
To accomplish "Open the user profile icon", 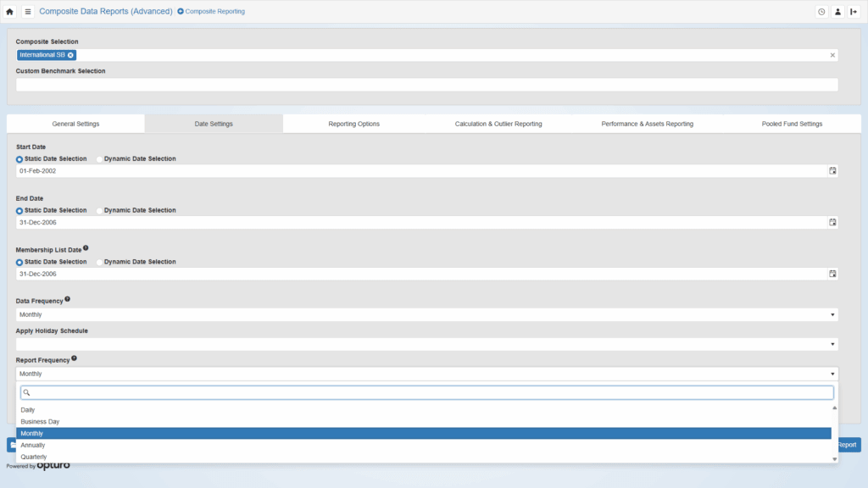I will tap(837, 12).
